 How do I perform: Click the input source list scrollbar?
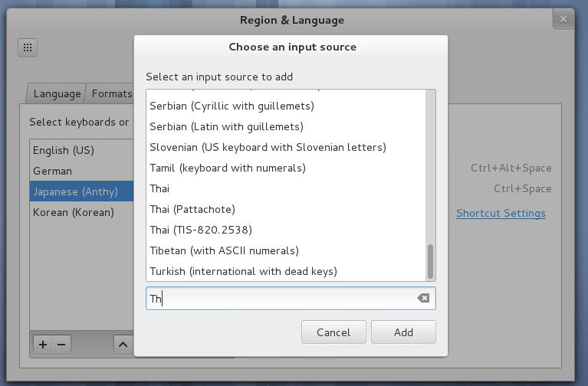[431, 261]
